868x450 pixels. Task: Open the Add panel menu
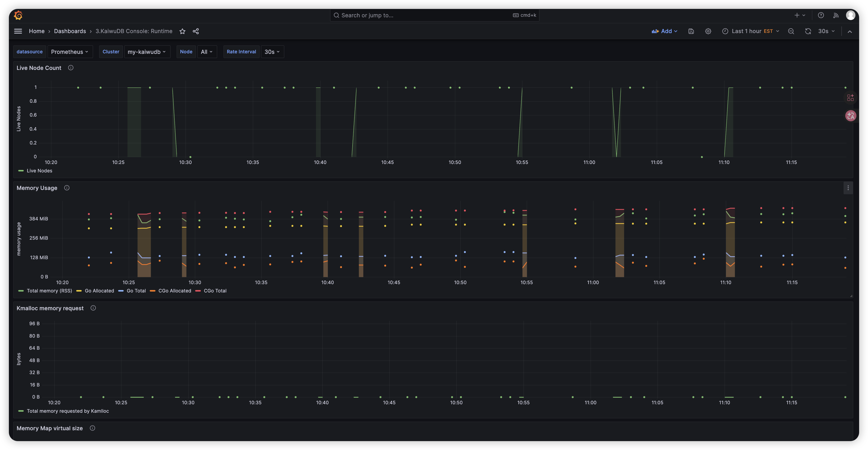click(x=664, y=31)
